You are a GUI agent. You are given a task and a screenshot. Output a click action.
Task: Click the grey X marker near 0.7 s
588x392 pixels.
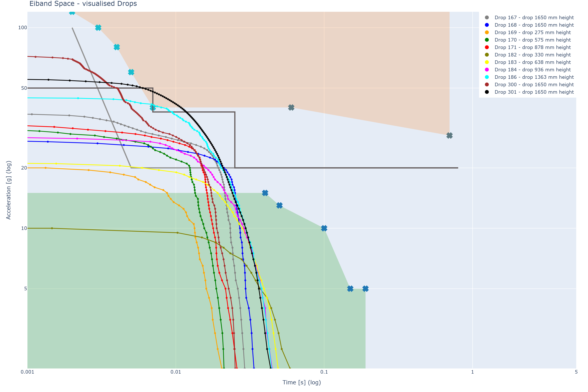449,135
